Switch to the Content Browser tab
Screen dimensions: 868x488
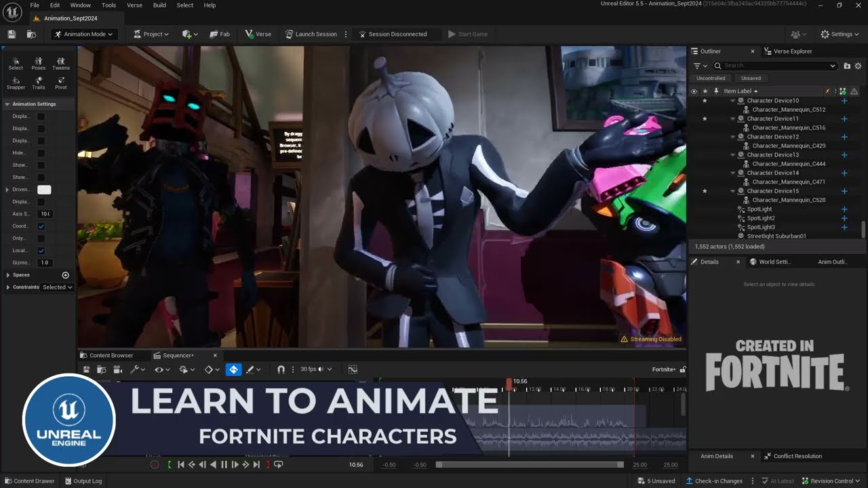(x=106, y=355)
